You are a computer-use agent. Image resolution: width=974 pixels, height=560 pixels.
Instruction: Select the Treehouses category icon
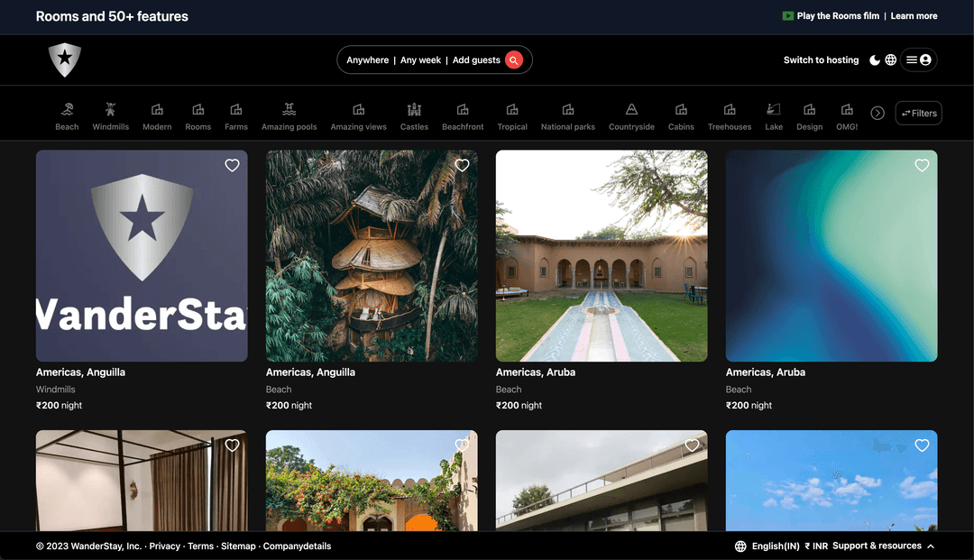(x=730, y=110)
